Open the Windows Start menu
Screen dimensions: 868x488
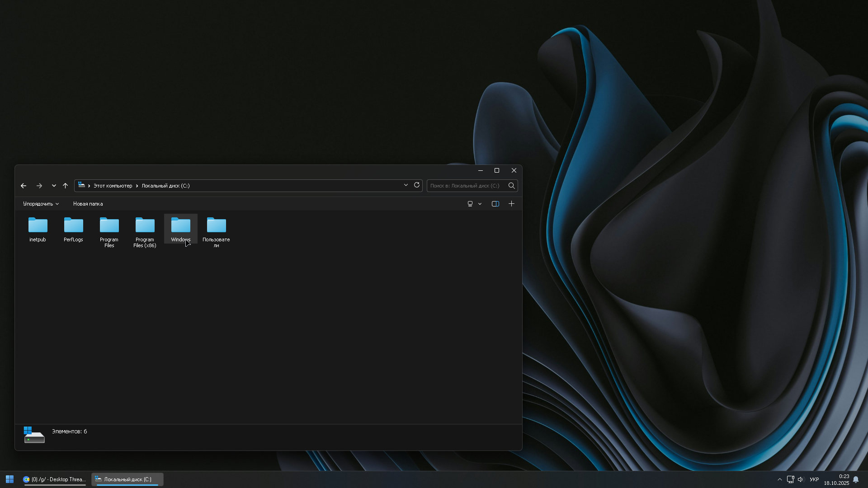tap(9, 479)
